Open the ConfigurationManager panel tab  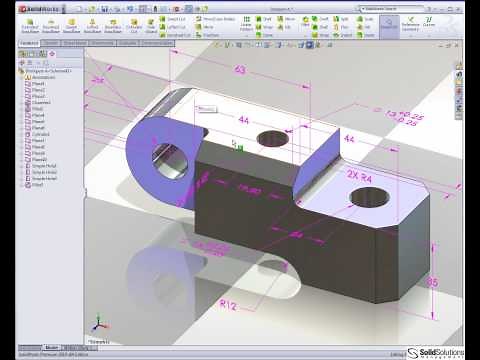click(42, 54)
